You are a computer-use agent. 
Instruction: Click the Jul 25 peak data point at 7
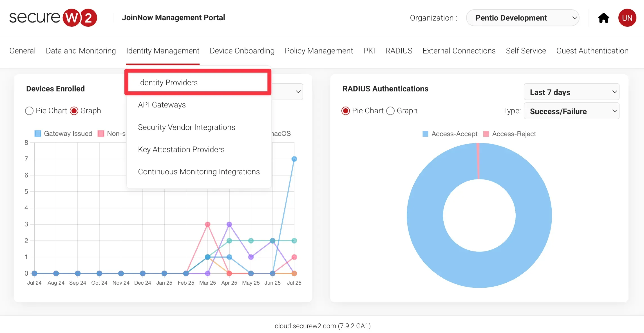(x=294, y=159)
